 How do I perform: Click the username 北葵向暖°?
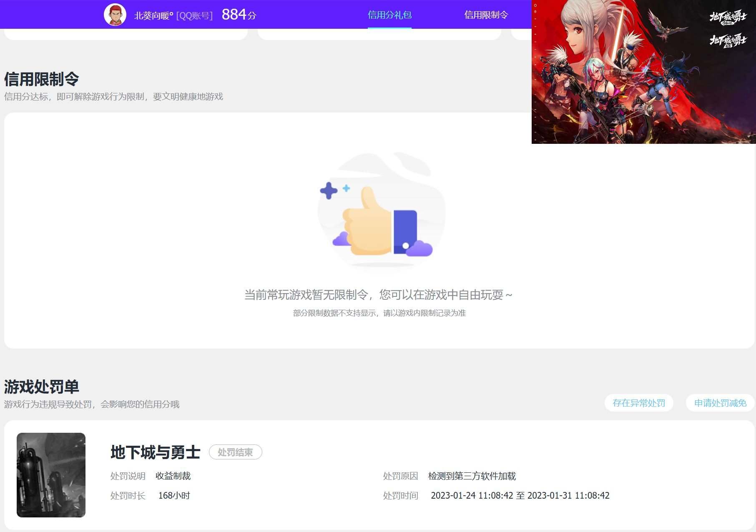pyautogui.click(x=153, y=15)
